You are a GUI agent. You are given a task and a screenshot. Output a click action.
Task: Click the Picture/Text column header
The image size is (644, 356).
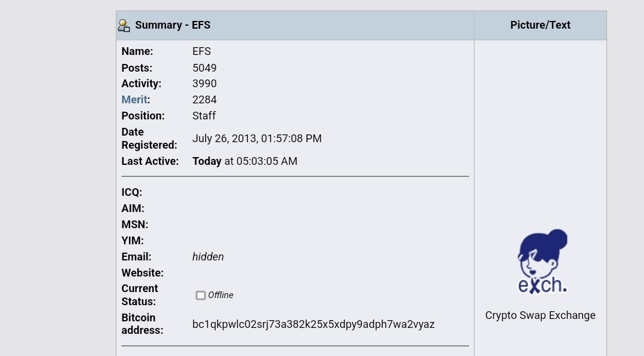[540, 25]
